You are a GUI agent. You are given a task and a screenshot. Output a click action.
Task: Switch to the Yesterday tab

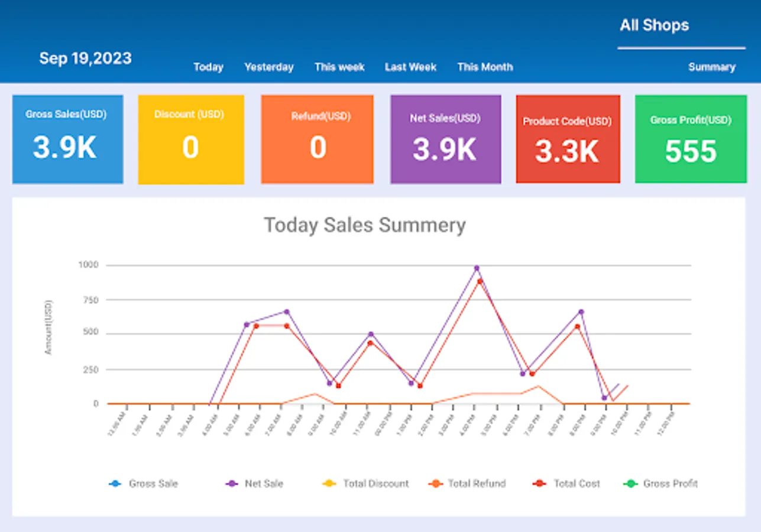268,67
